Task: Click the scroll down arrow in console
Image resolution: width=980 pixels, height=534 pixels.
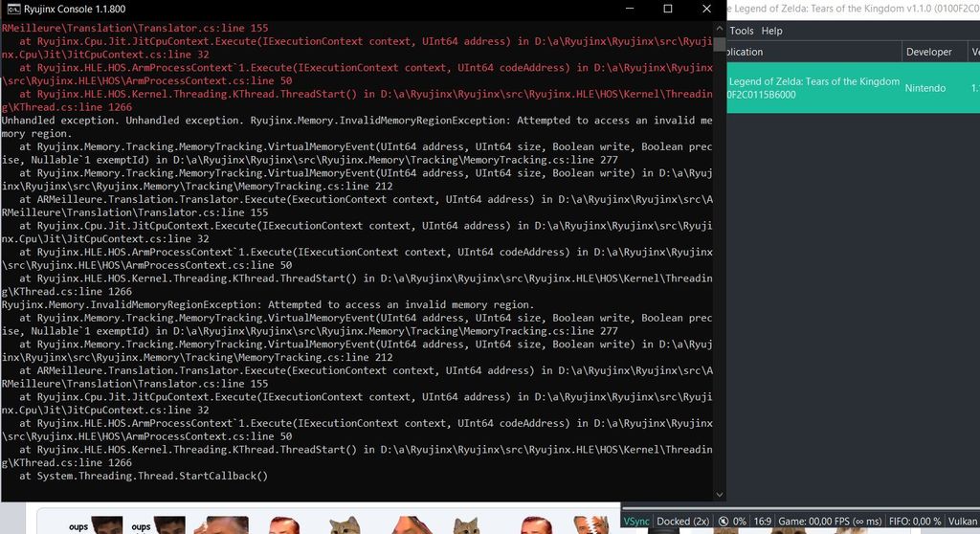Action: pyautogui.click(x=720, y=494)
